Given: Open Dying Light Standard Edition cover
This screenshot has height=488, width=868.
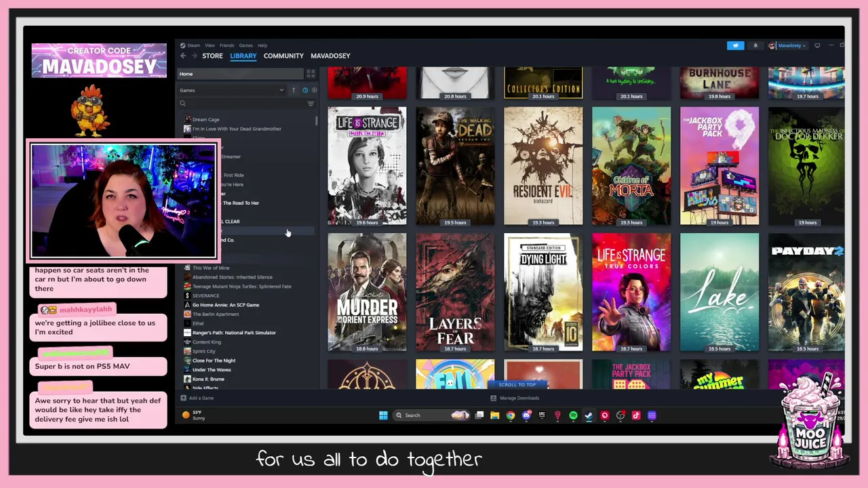Looking at the screenshot, I should (543, 292).
